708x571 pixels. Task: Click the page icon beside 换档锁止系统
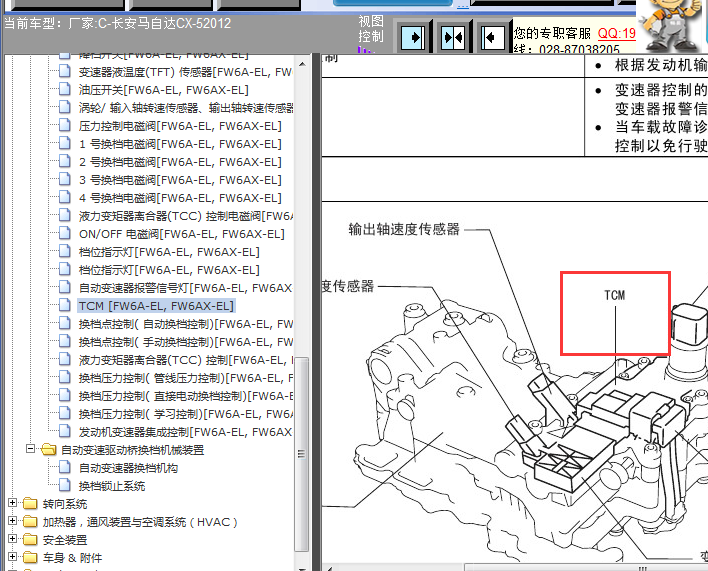click(65, 485)
